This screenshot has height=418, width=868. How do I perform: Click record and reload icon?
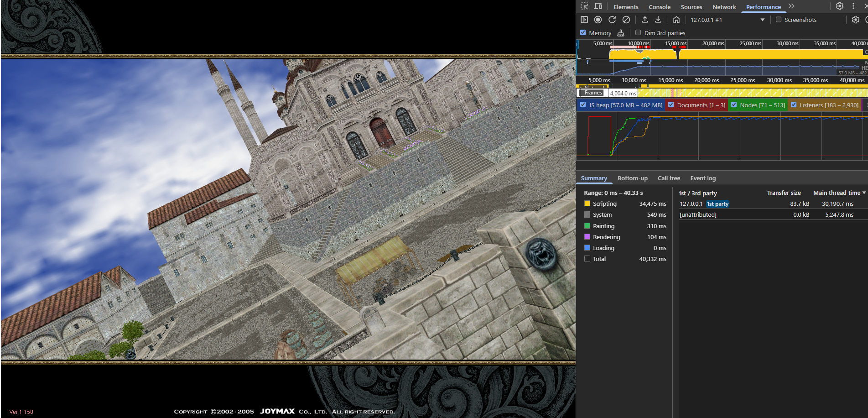pos(612,20)
